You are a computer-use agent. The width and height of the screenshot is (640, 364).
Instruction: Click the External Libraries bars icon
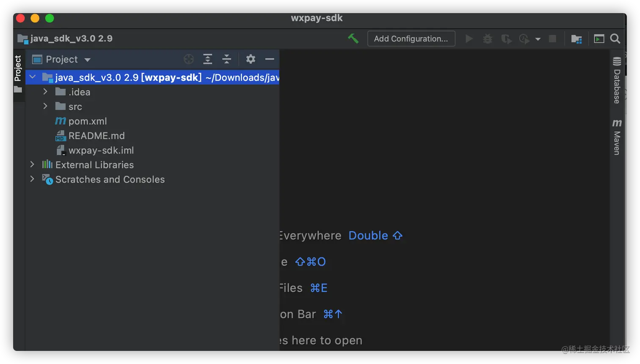(x=47, y=164)
